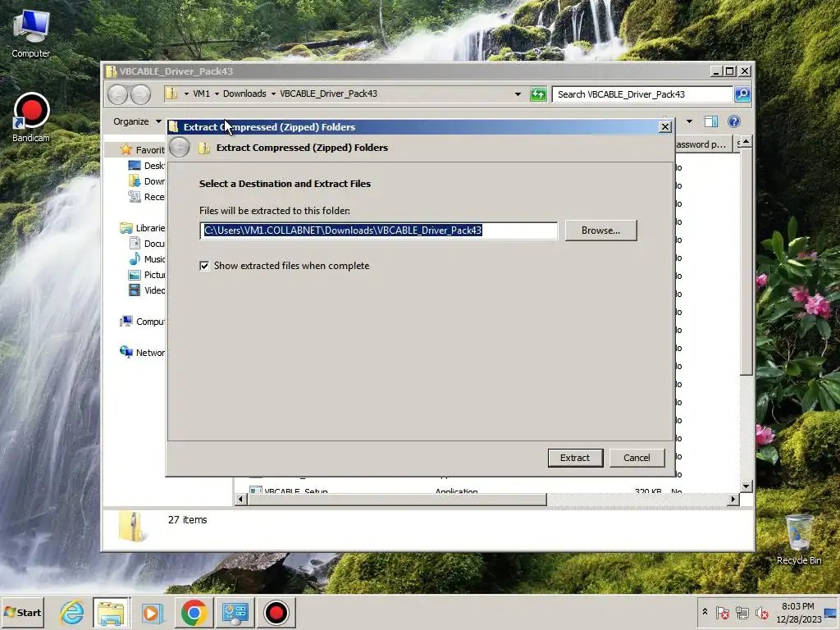Click the horizontal scrollbar left arrow
840x630 pixels.
(240, 499)
